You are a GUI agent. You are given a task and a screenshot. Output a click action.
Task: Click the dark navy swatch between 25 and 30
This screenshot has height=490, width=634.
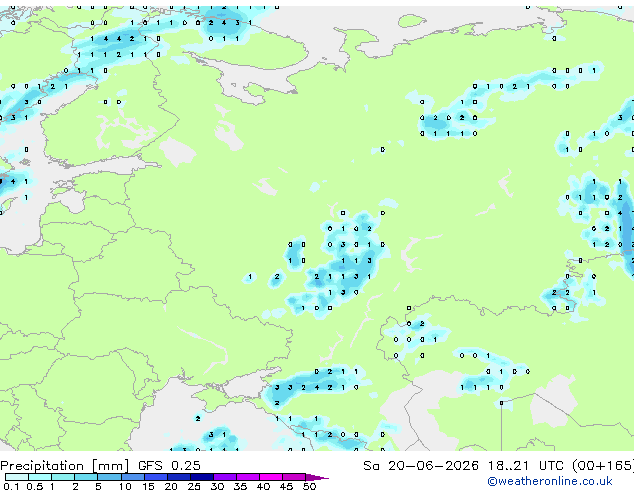click(201, 477)
